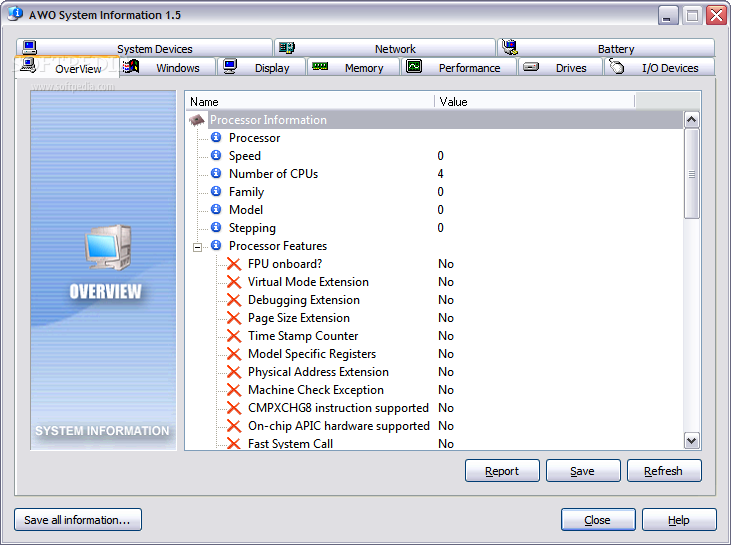The image size is (731, 545).
Task: Click red X beside Time Stamp Counter
Action: pyautogui.click(x=234, y=336)
